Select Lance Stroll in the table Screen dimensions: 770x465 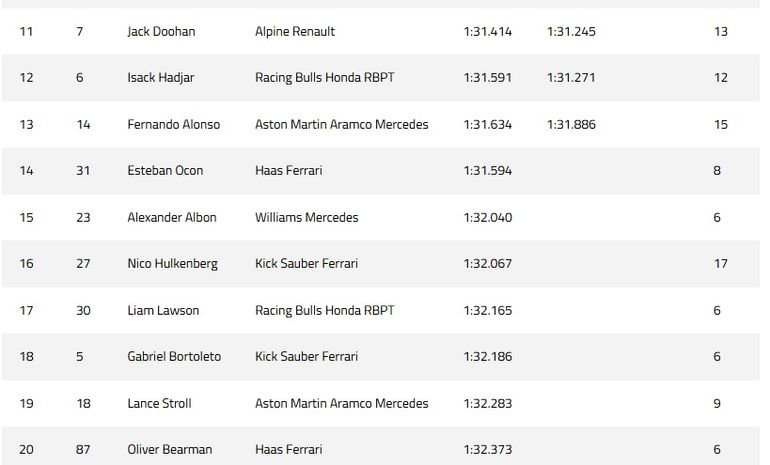click(x=159, y=403)
